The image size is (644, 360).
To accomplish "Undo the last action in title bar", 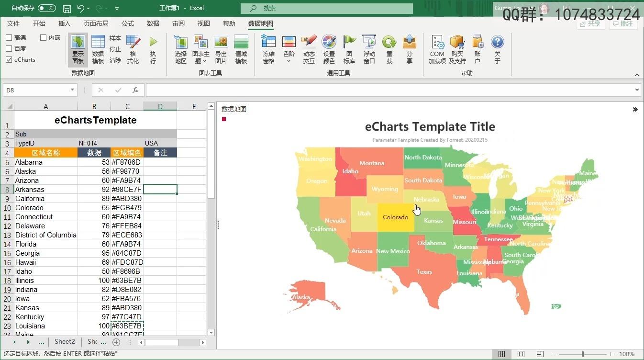I will (x=80, y=8).
